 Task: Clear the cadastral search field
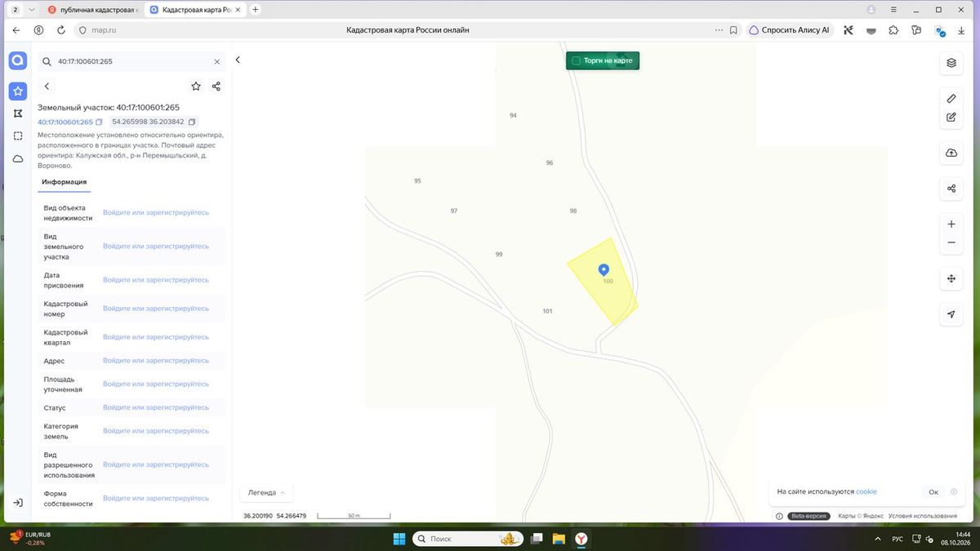click(217, 61)
